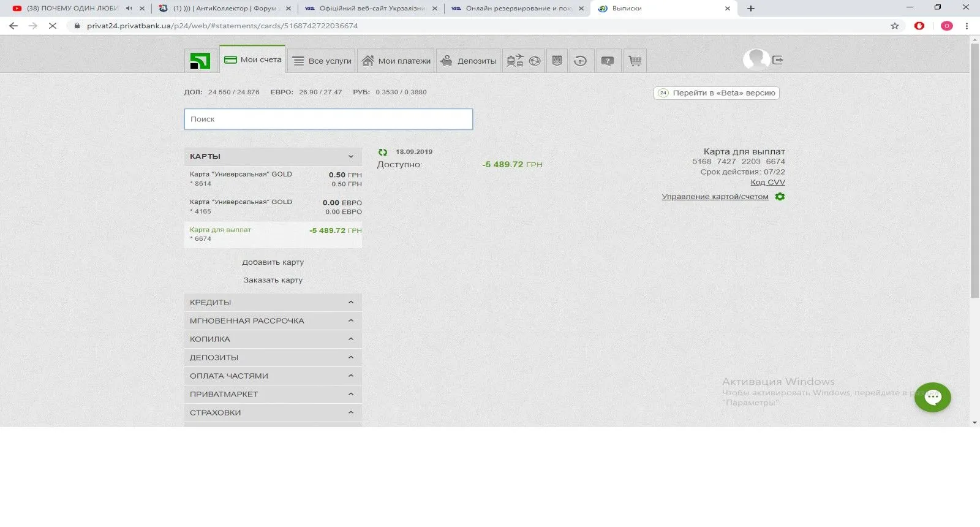Click the Поиск search field
980x527 pixels.
tap(328, 119)
